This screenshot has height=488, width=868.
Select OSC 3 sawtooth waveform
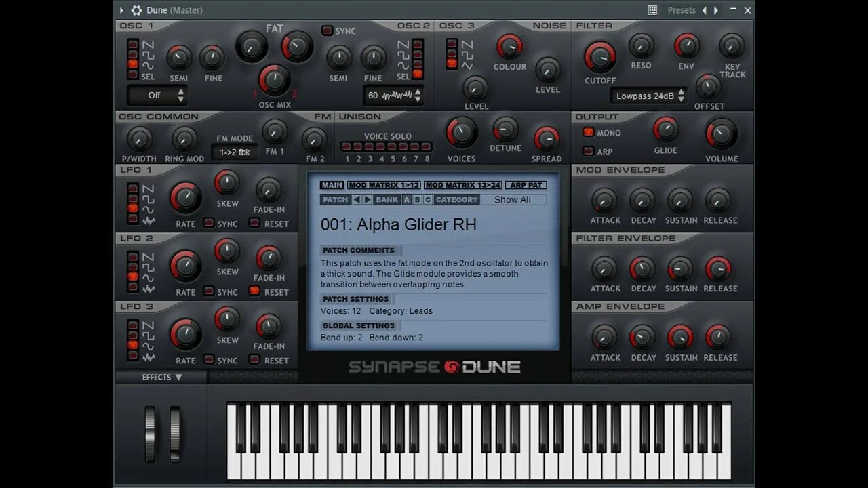(452, 44)
